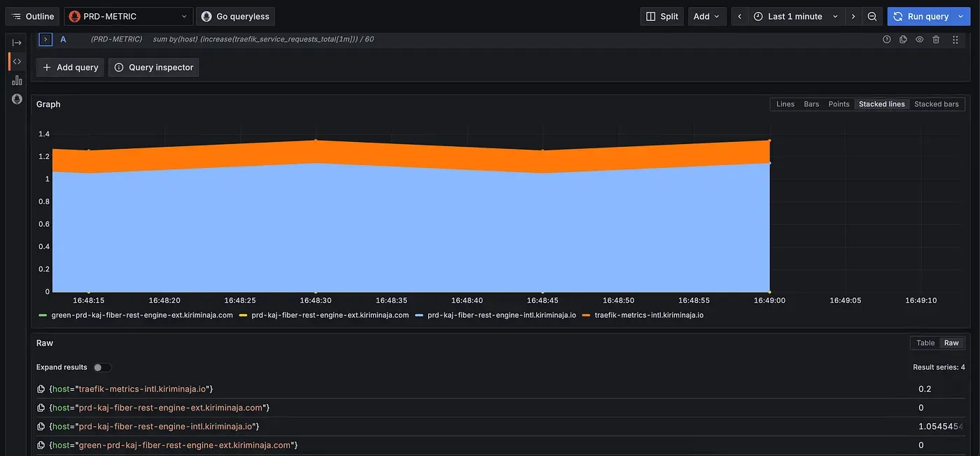
Task: Click the Add query button
Action: coord(70,67)
